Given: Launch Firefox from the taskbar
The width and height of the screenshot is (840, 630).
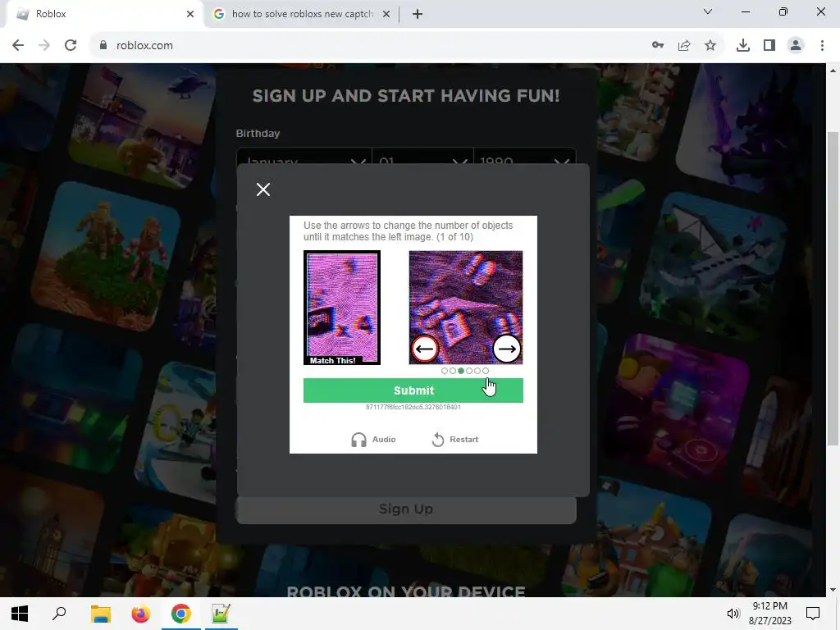Looking at the screenshot, I should pos(141,614).
